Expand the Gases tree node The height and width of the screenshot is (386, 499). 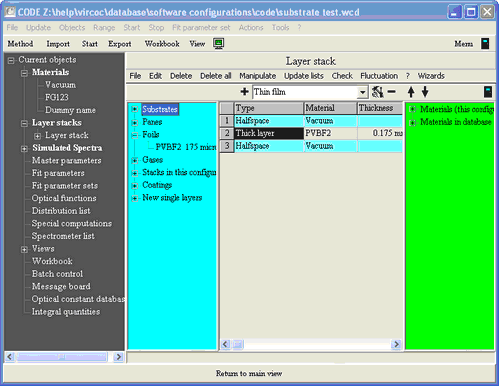(135, 160)
